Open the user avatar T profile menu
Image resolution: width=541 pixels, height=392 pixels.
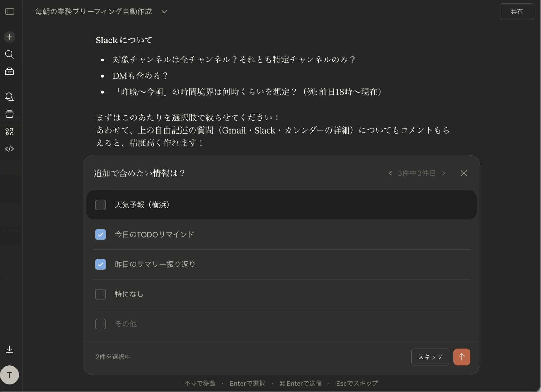pyautogui.click(x=10, y=375)
